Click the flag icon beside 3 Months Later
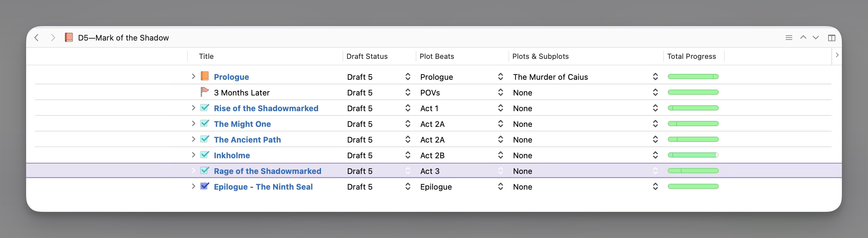This screenshot has width=868, height=238. pos(204,92)
